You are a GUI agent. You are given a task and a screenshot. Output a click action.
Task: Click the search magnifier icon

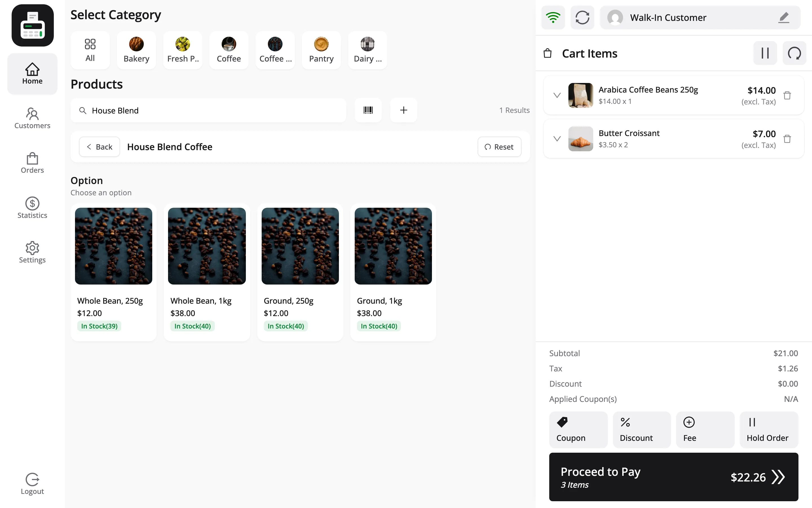pos(83,110)
